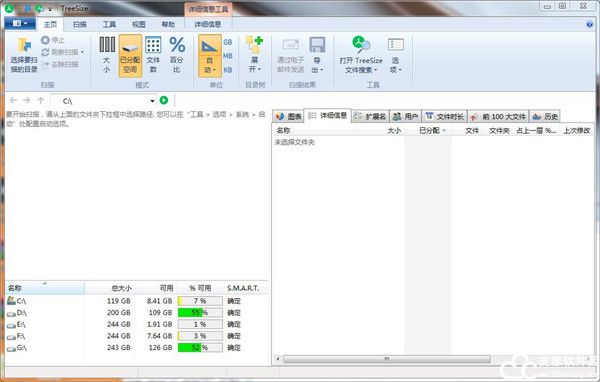600x382 pixels.
Task: Sort details by 占上一层 % column
Action: [536, 131]
